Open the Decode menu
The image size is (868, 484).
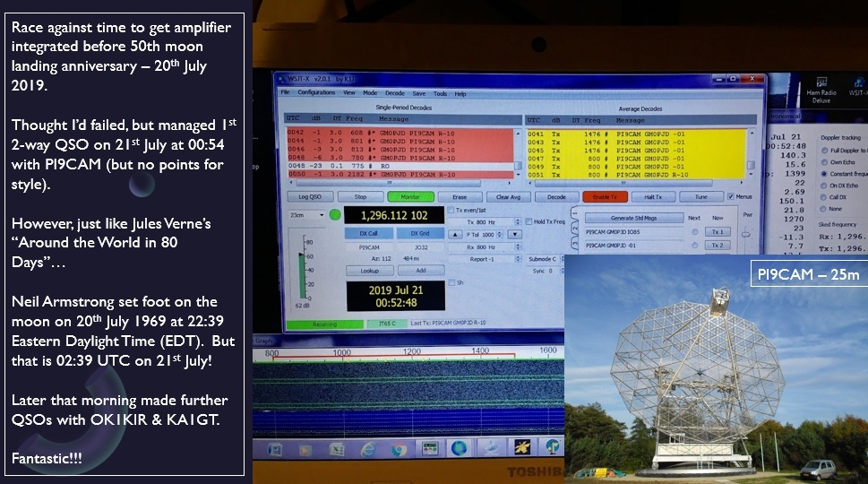395,93
